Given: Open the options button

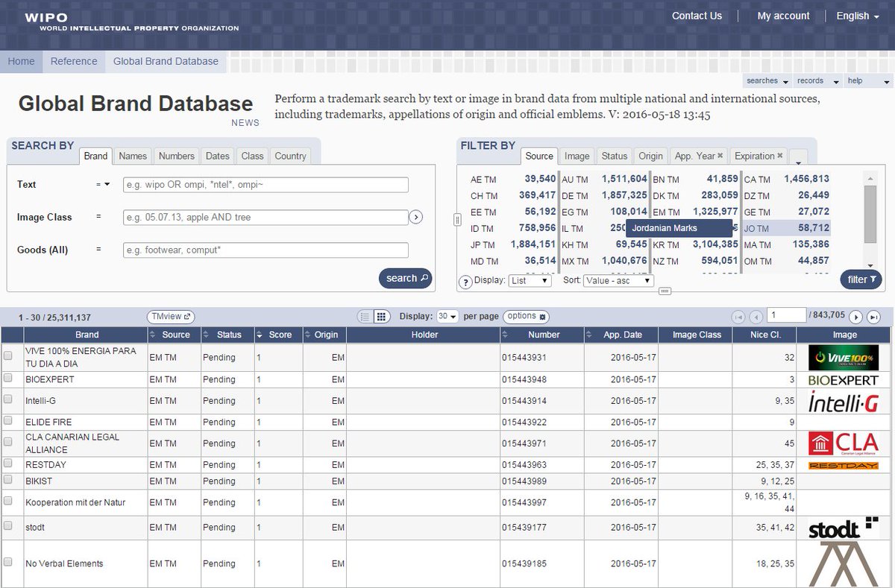Looking at the screenshot, I should [526, 316].
